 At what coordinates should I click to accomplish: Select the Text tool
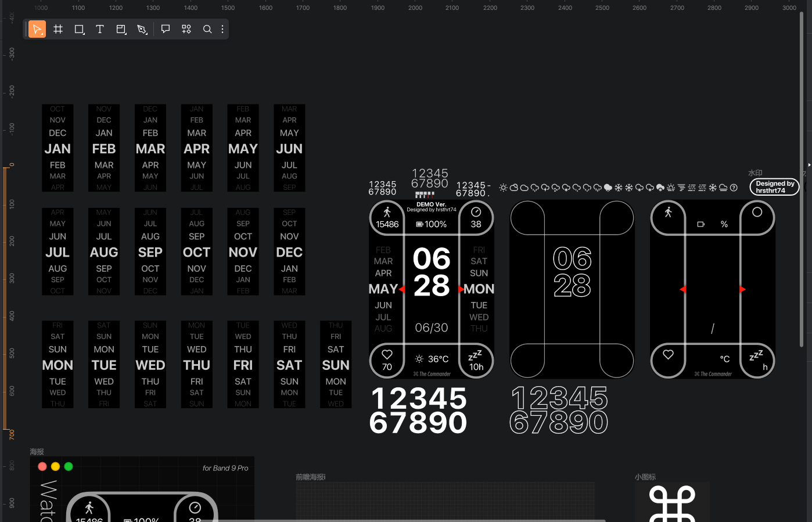(x=100, y=29)
